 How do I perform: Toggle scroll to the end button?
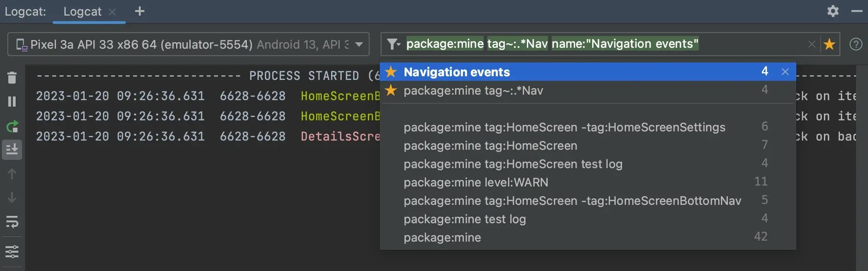point(12,150)
